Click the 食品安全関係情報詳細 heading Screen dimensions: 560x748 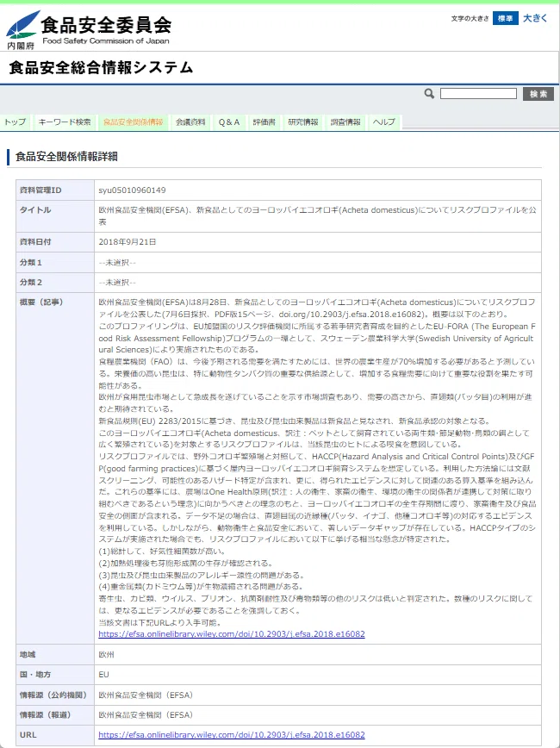pyautogui.click(x=66, y=157)
